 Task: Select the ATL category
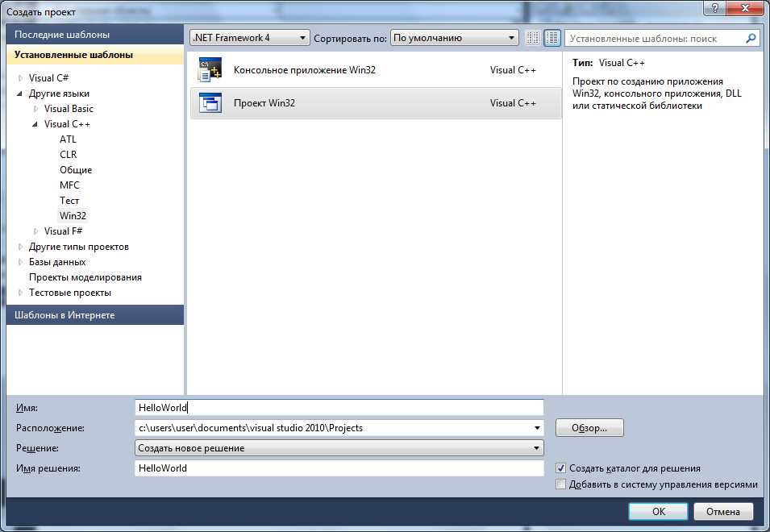[68, 139]
